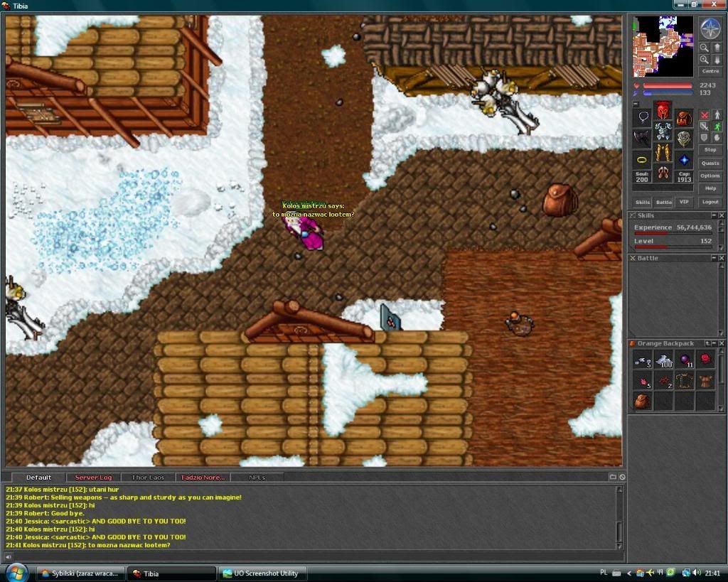Image resolution: width=728 pixels, height=582 pixels.
Task: Click the Stop button
Action: point(710,150)
